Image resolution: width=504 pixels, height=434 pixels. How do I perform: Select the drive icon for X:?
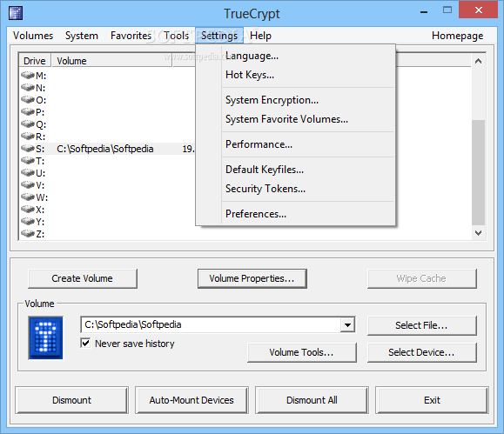click(x=28, y=209)
